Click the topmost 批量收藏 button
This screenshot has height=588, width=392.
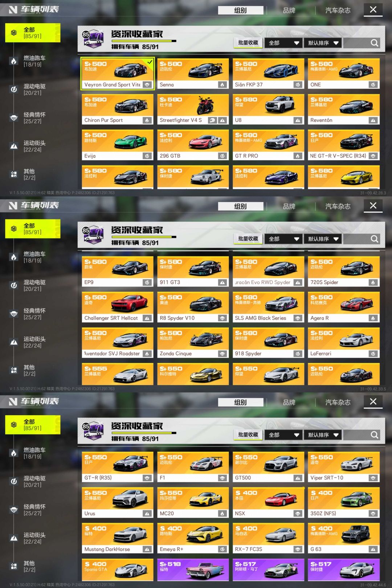tap(248, 43)
